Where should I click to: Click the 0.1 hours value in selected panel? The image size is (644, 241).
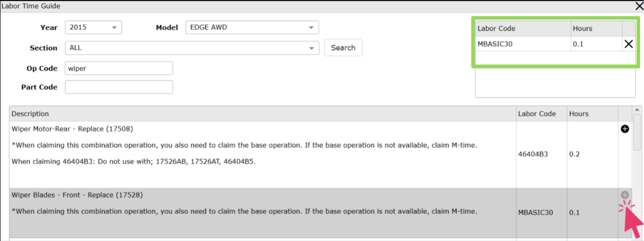[578, 44]
